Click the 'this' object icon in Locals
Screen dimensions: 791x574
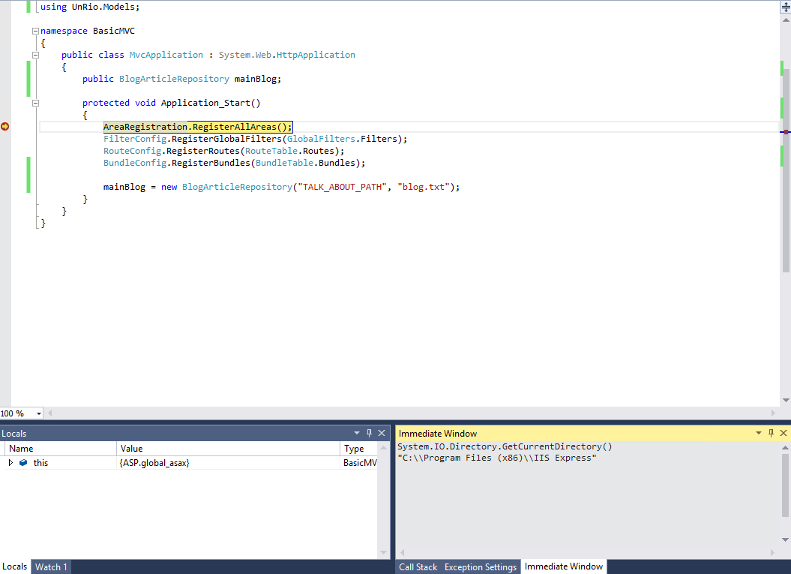tap(23, 463)
